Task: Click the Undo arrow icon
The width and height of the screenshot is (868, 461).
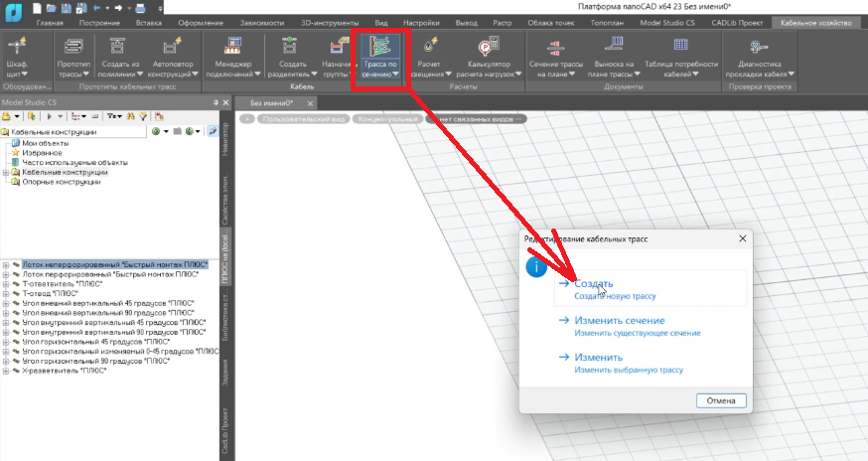Action: (97, 8)
